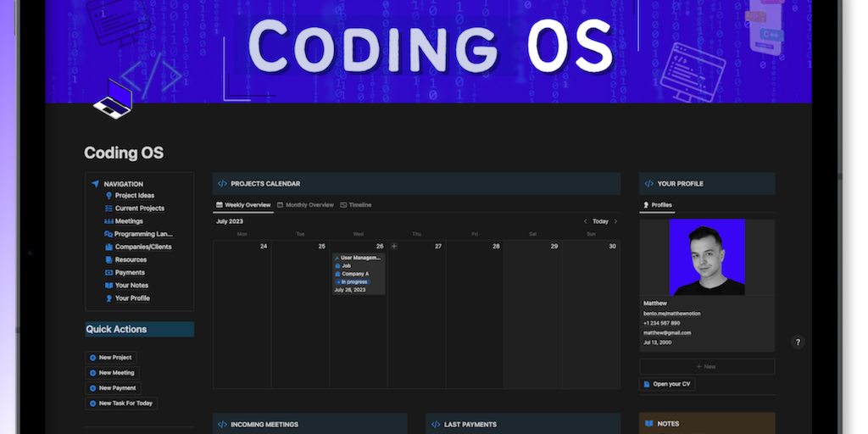The image size is (868, 434).
Task: Click the plus icon on July 26
Action: point(394,247)
